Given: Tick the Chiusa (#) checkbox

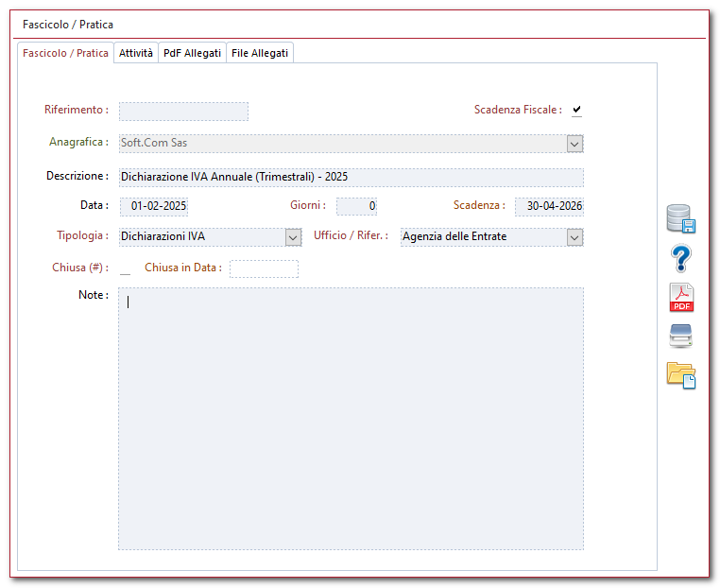Looking at the screenshot, I should pos(125,268).
